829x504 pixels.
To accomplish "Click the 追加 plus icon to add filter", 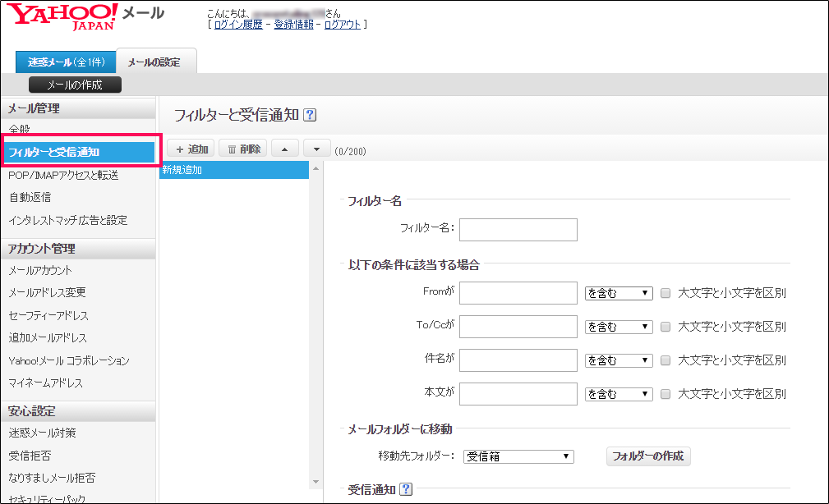I will tap(191, 149).
